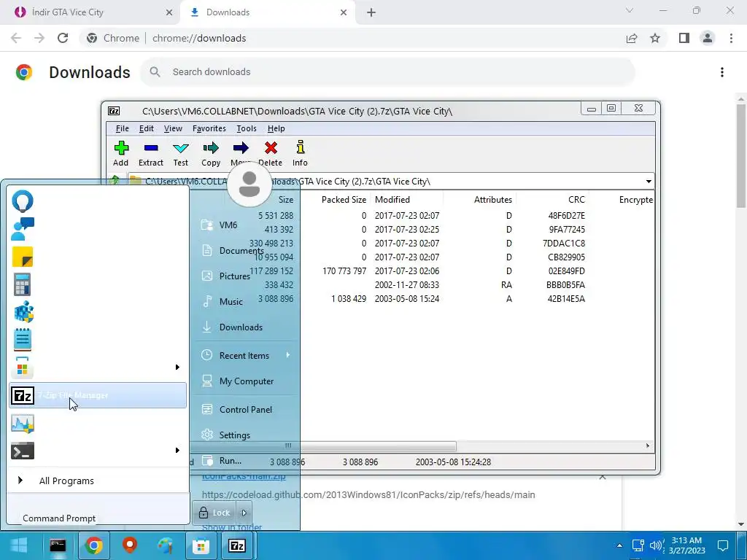Switch to the İndir GTA Vice City tab

tap(90, 12)
